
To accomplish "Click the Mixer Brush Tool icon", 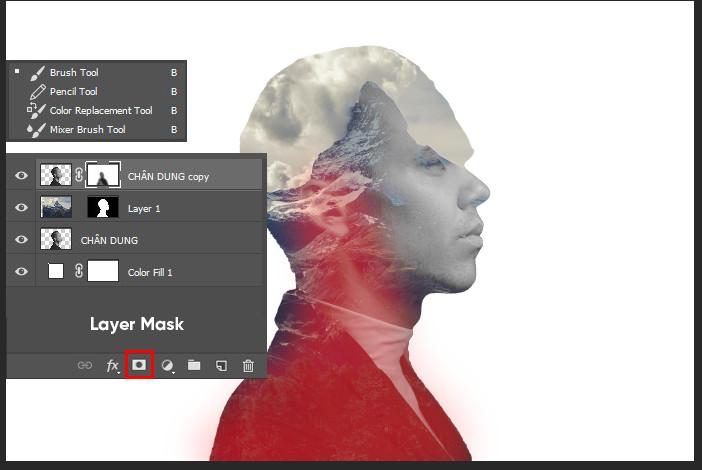I will point(36,130).
